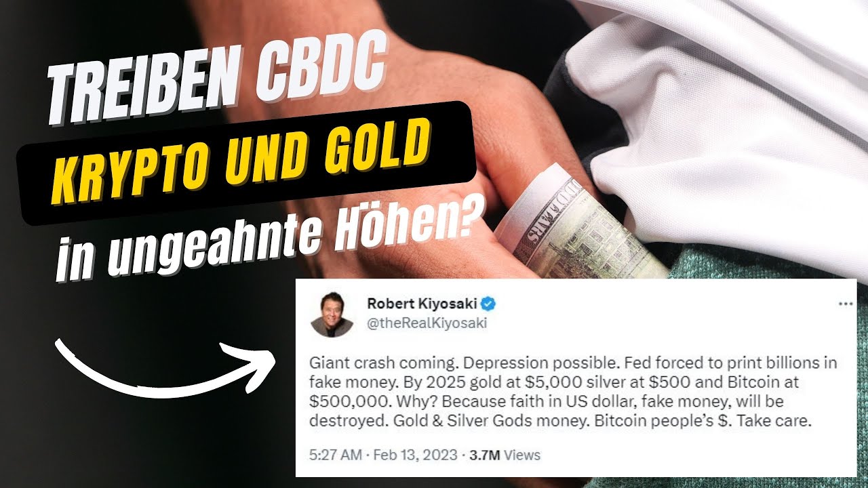Open the tweet's three-dot more menu
868x488 pixels.
click(845, 304)
